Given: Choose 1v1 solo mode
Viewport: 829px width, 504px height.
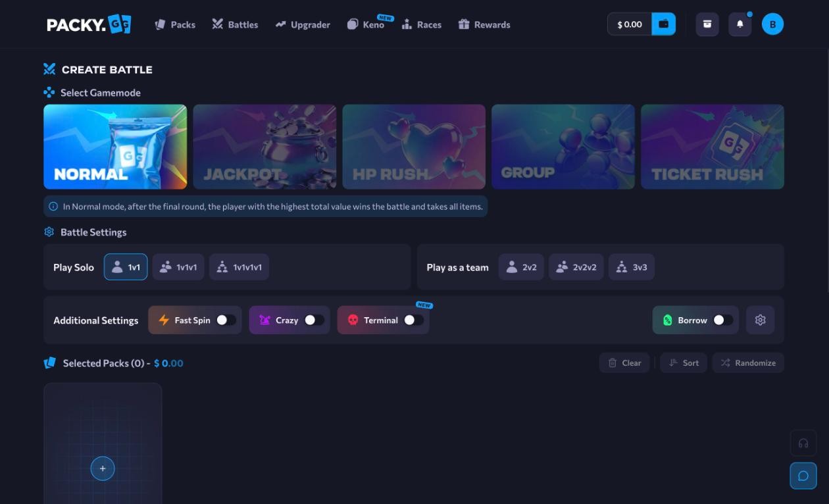Looking at the screenshot, I should (126, 267).
